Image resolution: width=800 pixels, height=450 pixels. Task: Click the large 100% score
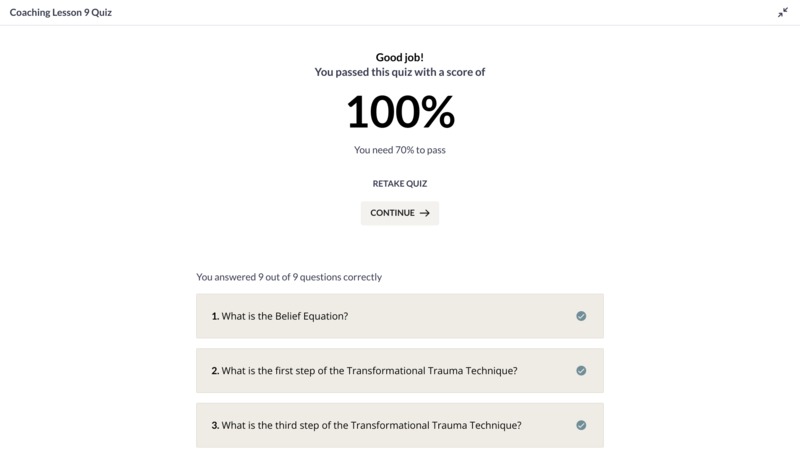click(400, 111)
